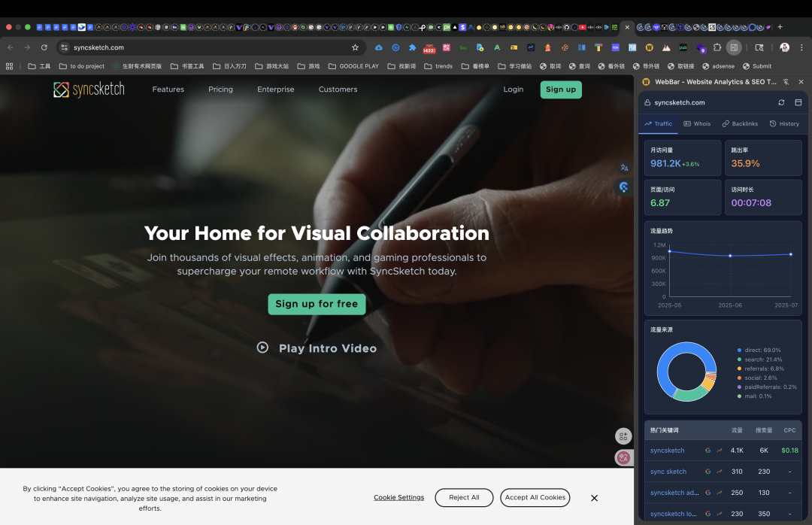812x525 pixels.
Task: Open Google search icon for syncsketch keyword
Action: coord(708,451)
